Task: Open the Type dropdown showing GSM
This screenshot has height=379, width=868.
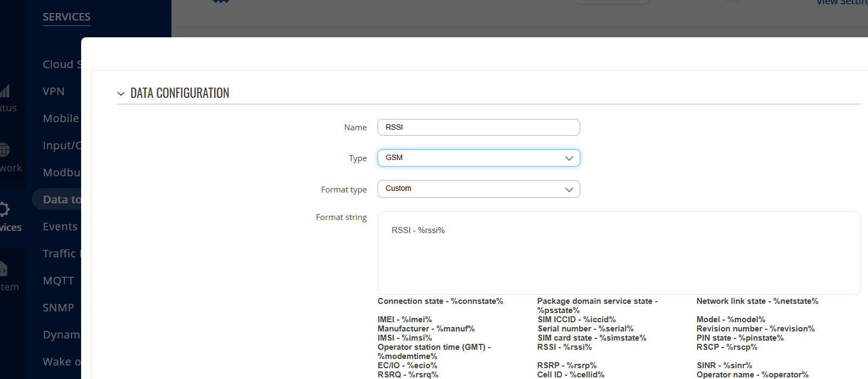Action: pyautogui.click(x=479, y=158)
